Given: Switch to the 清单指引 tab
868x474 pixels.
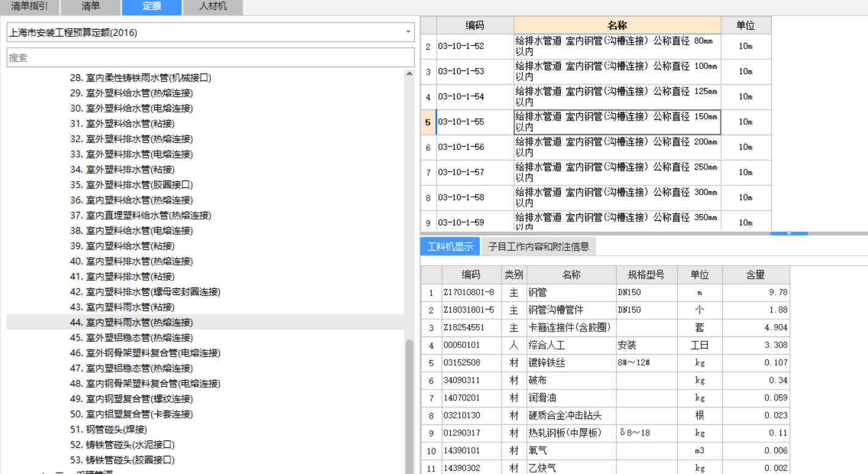Looking at the screenshot, I should (x=29, y=7).
